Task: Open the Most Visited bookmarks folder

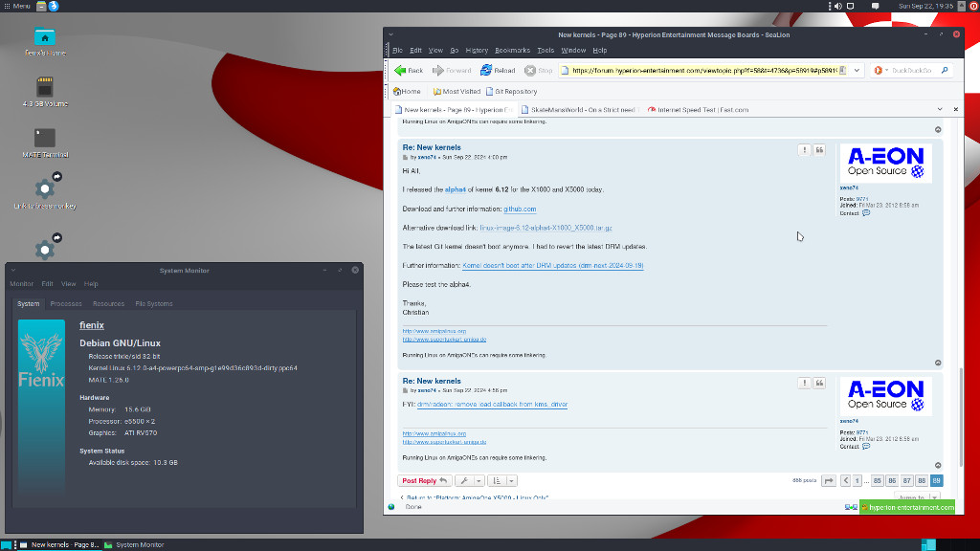Action: click(457, 91)
